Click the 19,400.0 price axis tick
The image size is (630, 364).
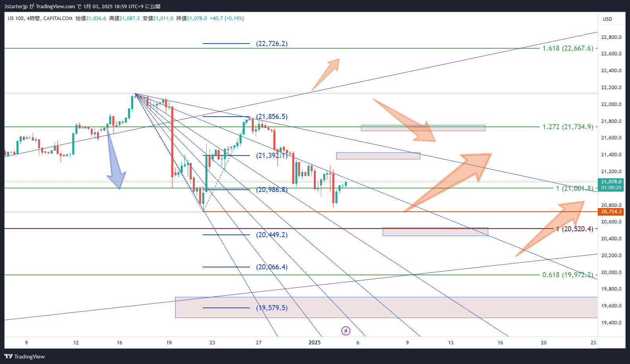[611, 323]
